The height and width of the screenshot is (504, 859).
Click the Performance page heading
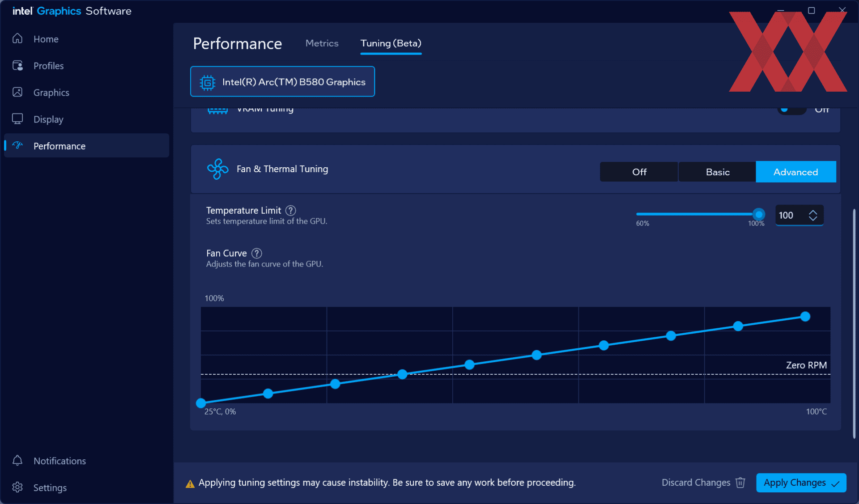[238, 44]
